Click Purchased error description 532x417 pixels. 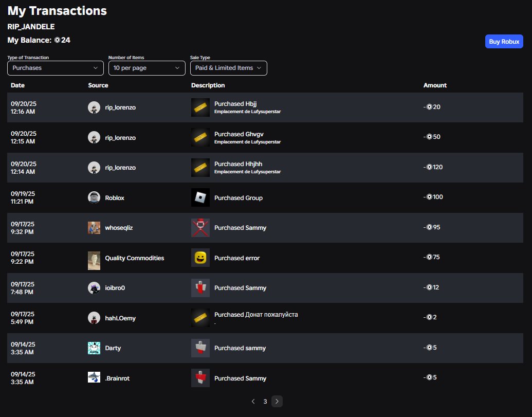pos(237,258)
